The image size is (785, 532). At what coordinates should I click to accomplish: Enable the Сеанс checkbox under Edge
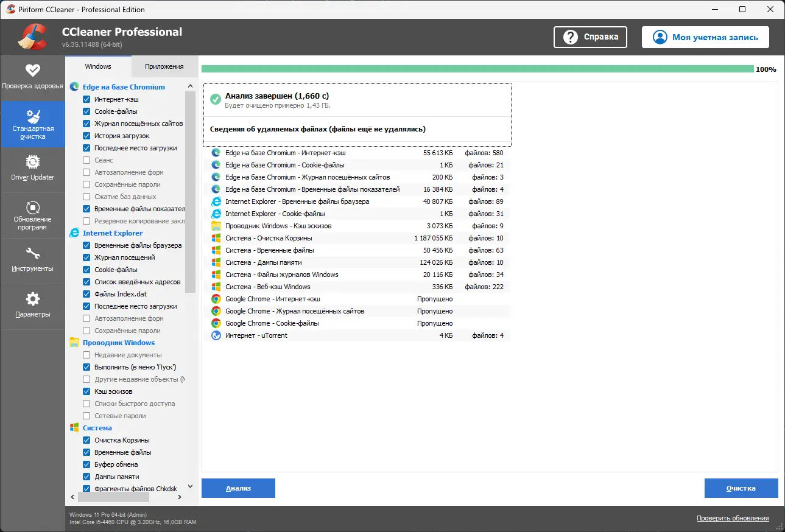pos(86,160)
